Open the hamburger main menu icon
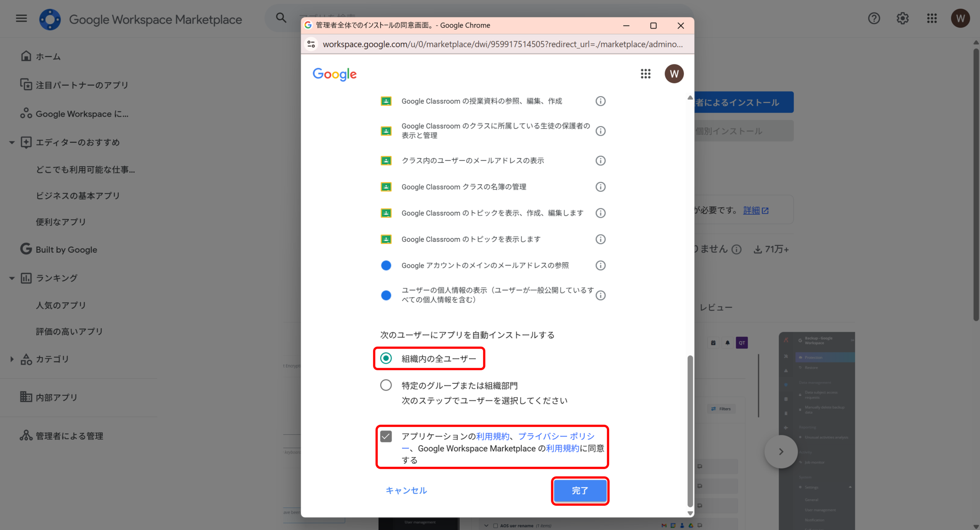Image resolution: width=980 pixels, height=530 pixels. pyautogui.click(x=21, y=18)
